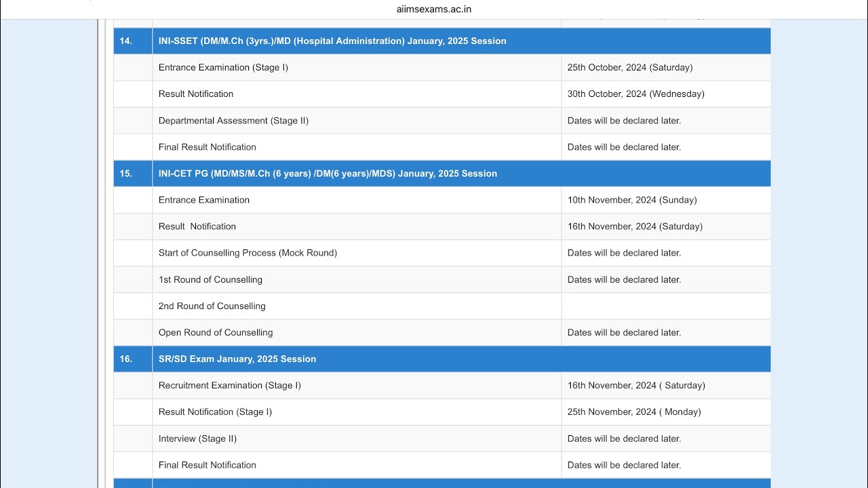
Task: Click the INI-CET PG January 2025 heading
Action: pyautogui.click(x=328, y=174)
